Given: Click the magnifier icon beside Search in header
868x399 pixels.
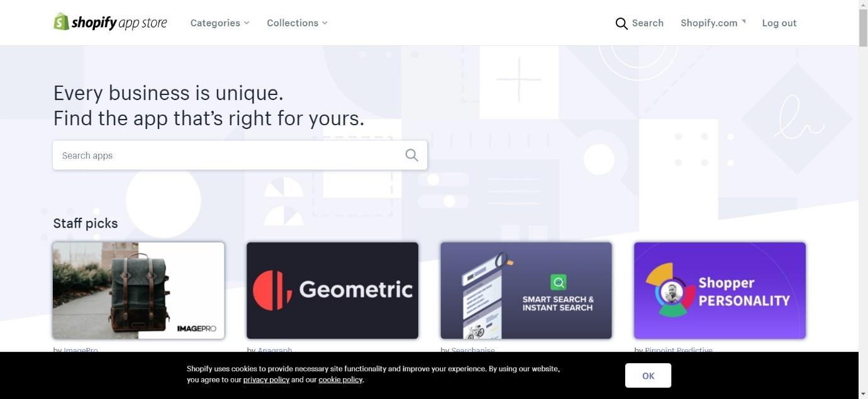Looking at the screenshot, I should click(621, 23).
